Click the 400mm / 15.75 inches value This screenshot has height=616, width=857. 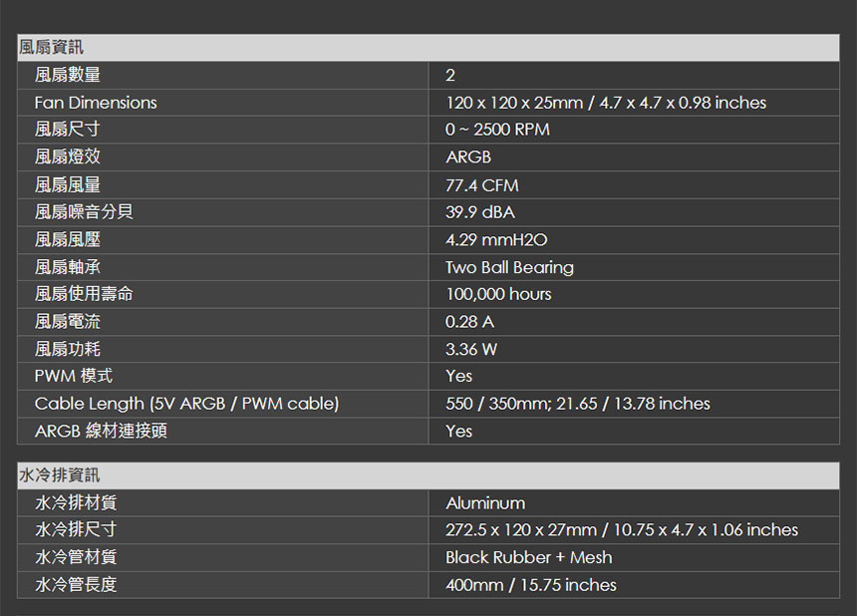click(x=531, y=585)
